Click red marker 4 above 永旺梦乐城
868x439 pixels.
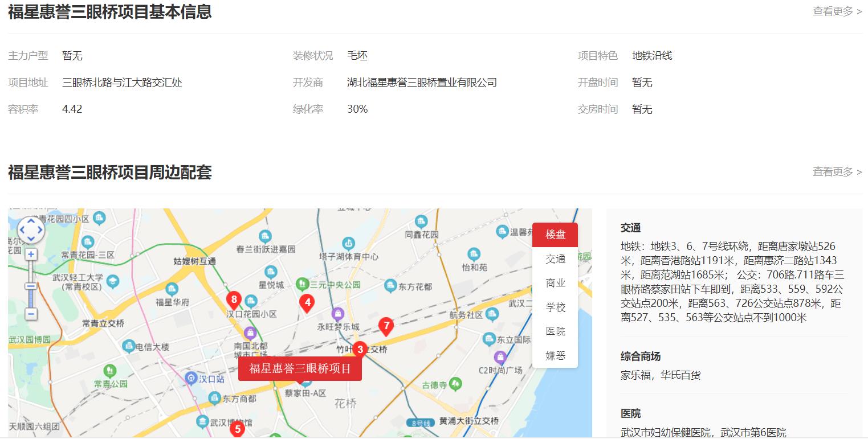click(x=308, y=303)
